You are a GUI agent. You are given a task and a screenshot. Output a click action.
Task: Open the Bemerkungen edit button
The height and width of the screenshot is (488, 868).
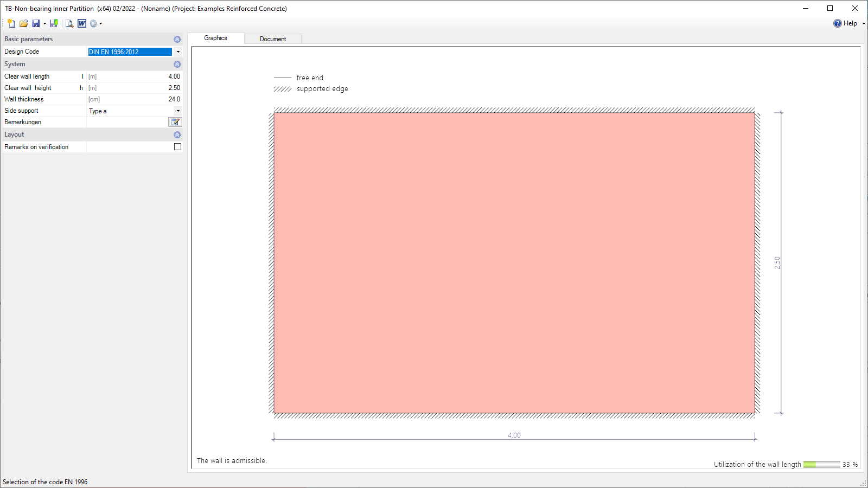[175, 122]
